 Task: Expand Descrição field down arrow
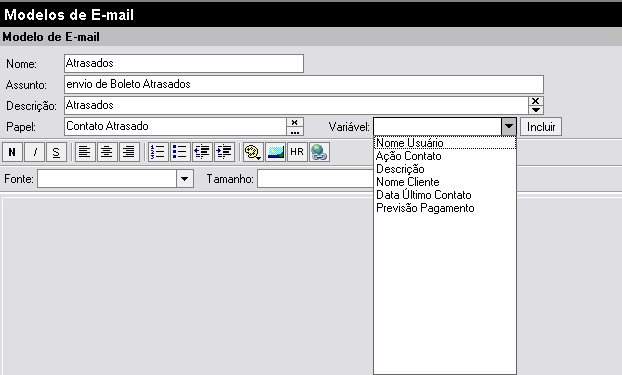pos(536,110)
